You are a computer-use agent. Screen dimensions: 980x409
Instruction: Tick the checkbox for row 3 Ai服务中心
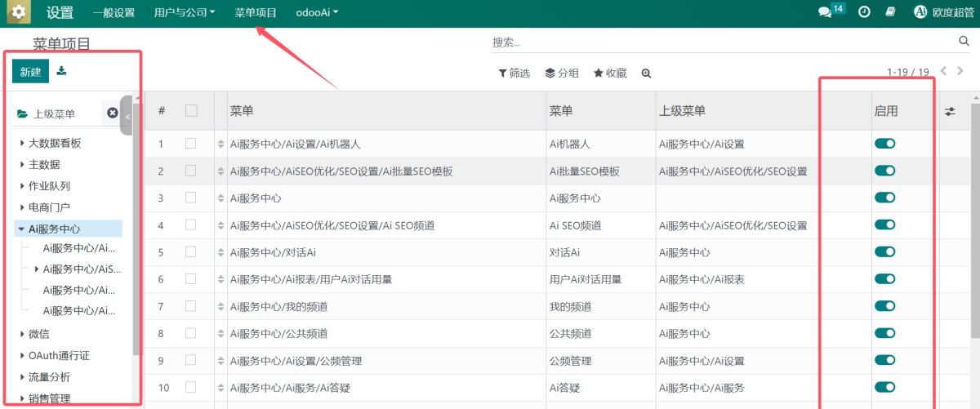coord(191,198)
